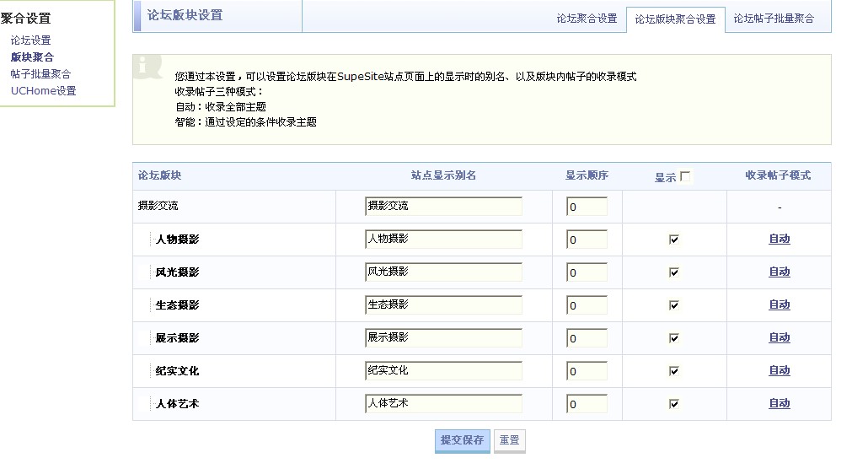The width and height of the screenshot is (868, 474).
Task: Click the 聚合设置 sidebar heading
Action: click(x=25, y=19)
